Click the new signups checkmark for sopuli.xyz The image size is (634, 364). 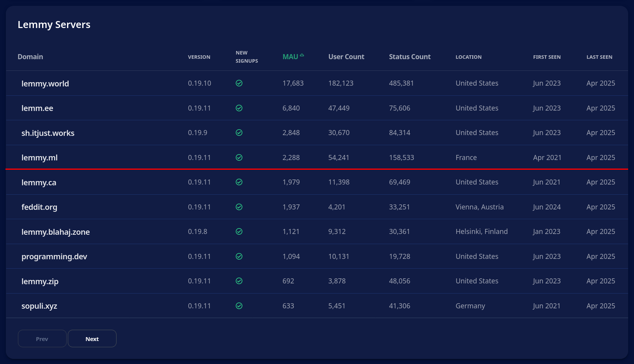pos(239,306)
